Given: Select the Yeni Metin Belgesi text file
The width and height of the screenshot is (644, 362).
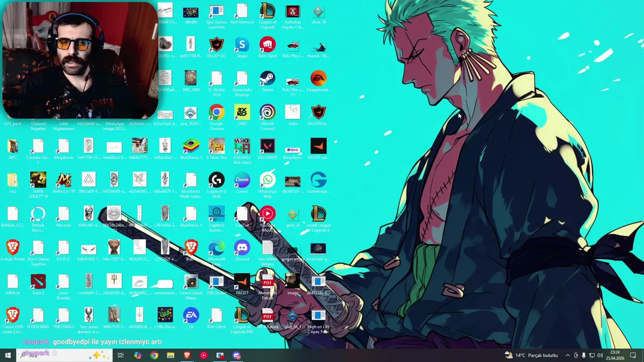Looking at the screenshot, I should tap(267, 253).
